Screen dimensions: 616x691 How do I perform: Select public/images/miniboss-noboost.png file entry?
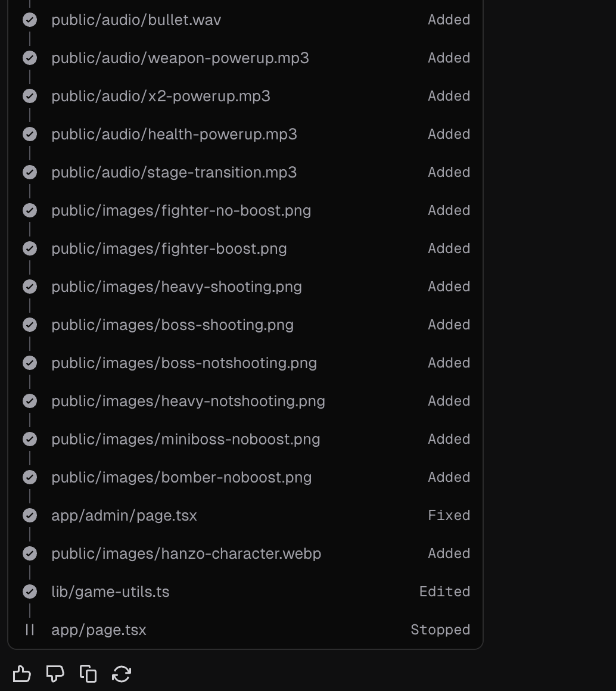pos(186,439)
